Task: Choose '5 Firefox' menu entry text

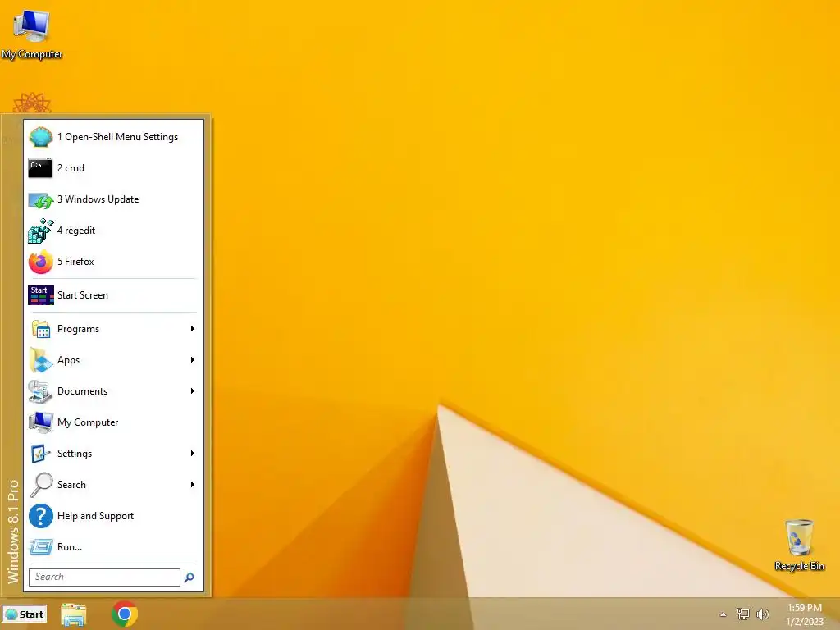Action: coord(75,262)
